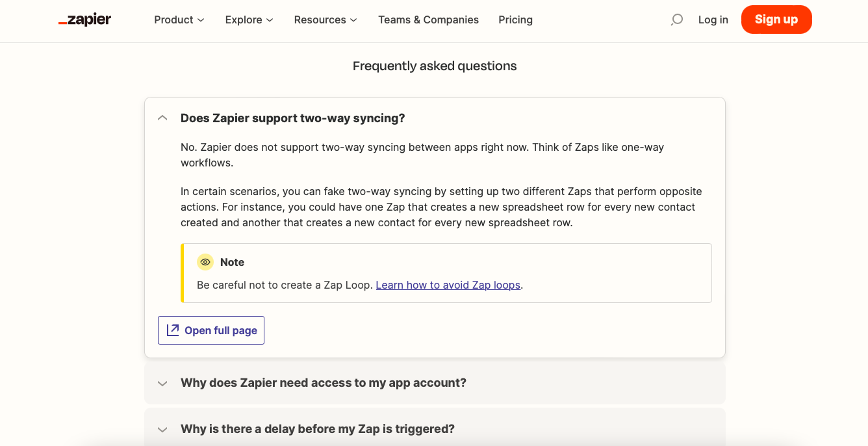
Task: Click the eye icon beside Note
Action: (205, 262)
